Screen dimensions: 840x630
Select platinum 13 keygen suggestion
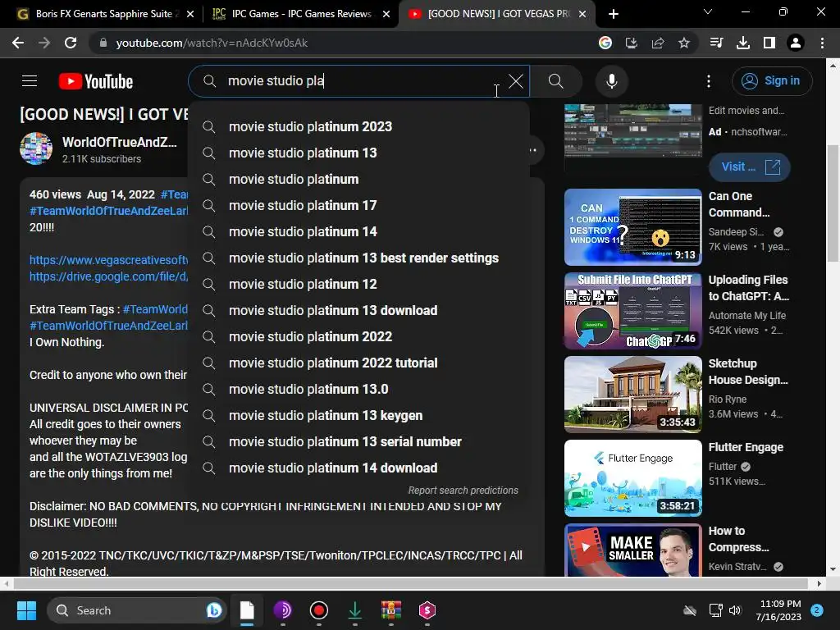click(x=358, y=415)
